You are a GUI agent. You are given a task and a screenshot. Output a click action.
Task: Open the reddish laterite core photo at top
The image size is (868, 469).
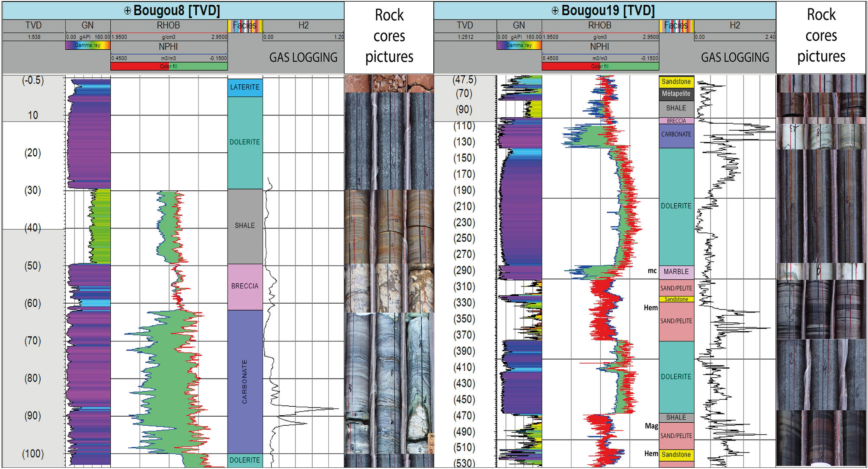[x=388, y=83]
